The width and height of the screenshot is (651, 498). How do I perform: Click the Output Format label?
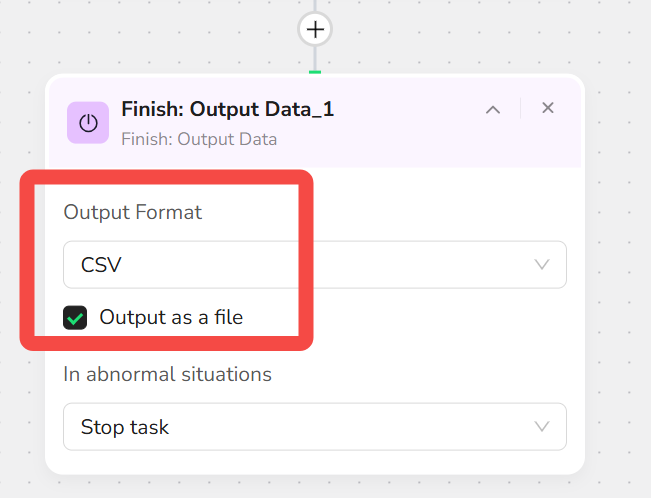pyautogui.click(x=132, y=212)
